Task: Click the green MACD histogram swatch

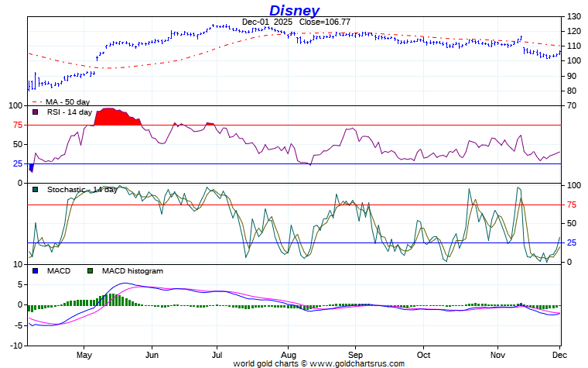Action: 90,270
